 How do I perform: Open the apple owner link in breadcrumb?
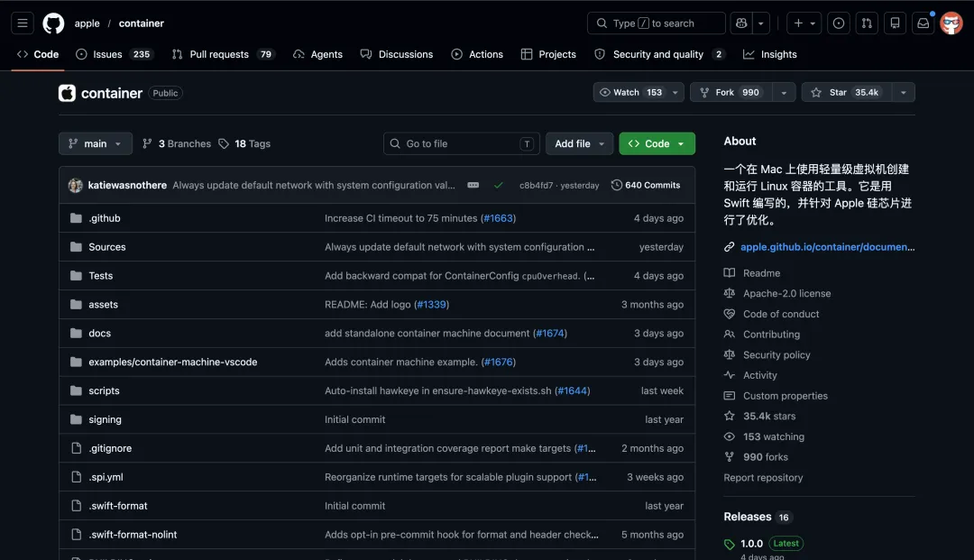coord(87,23)
